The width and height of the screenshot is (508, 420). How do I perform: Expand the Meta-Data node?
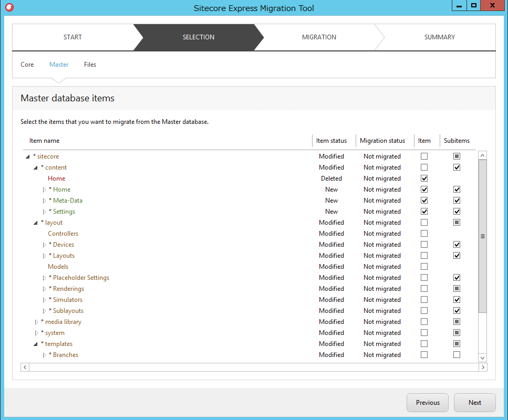44,201
